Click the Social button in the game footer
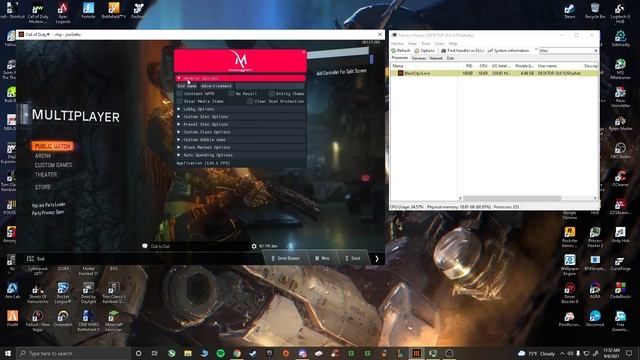 tap(353, 258)
